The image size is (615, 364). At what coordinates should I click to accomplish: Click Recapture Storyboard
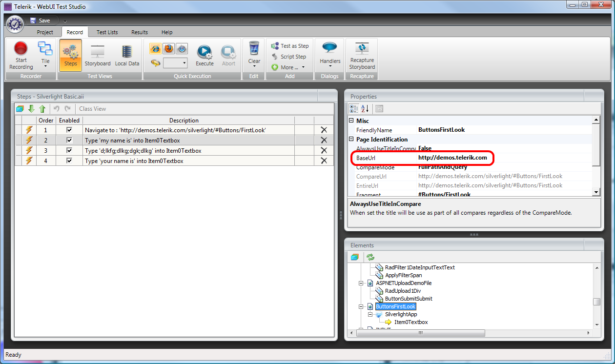click(362, 56)
